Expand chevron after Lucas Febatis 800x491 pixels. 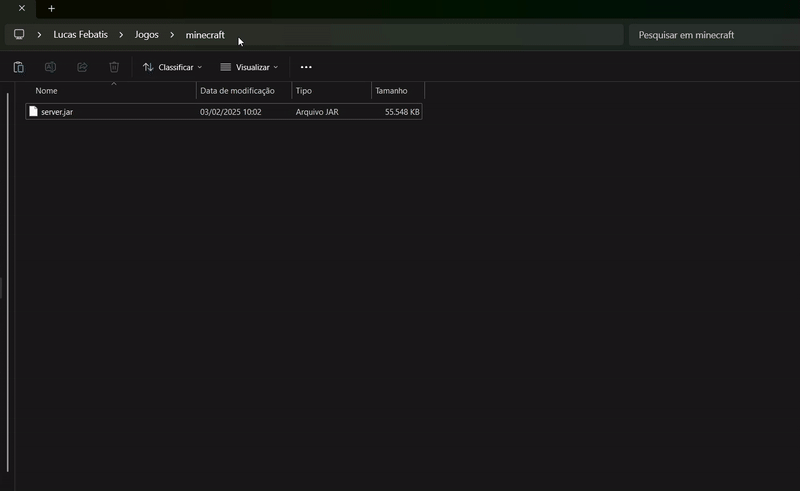tap(121, 35)
